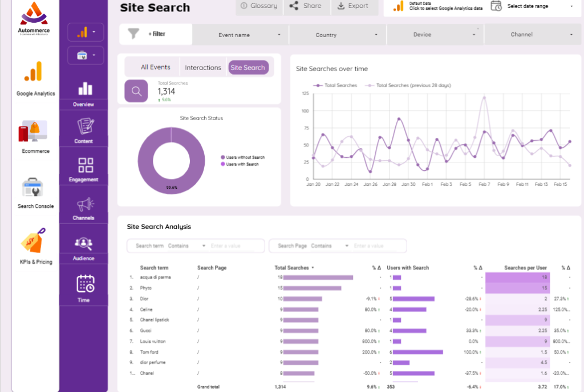Expand the Device filter dropdown
Image resolution: width=584 pixels, height=392 pixels.
pyautogui.click(x=435, y=35)
